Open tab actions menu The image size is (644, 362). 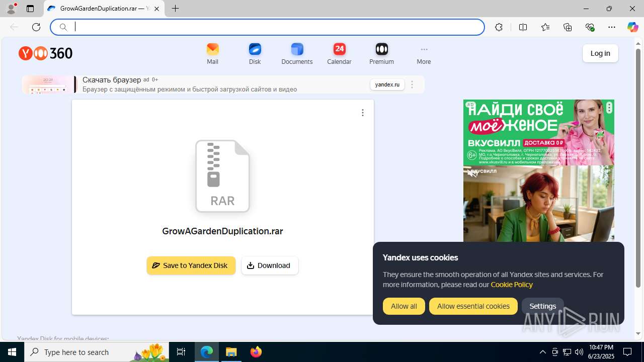point(30,9)
